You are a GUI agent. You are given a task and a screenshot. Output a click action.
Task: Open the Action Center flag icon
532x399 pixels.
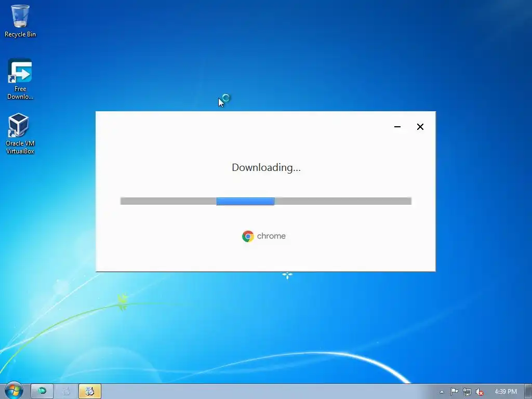click(454, 392)
